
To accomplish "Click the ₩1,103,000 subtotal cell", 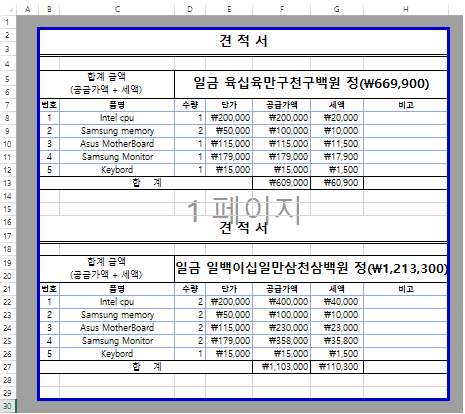I will pos(282,367).
